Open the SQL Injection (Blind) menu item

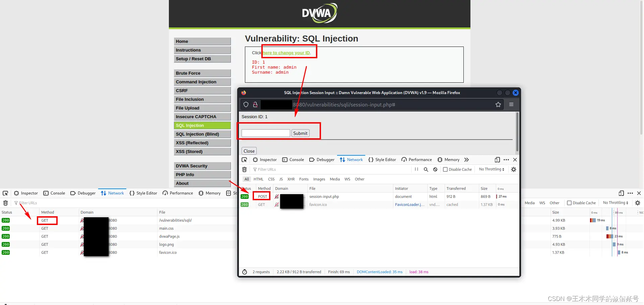click(x=202, y=134)
